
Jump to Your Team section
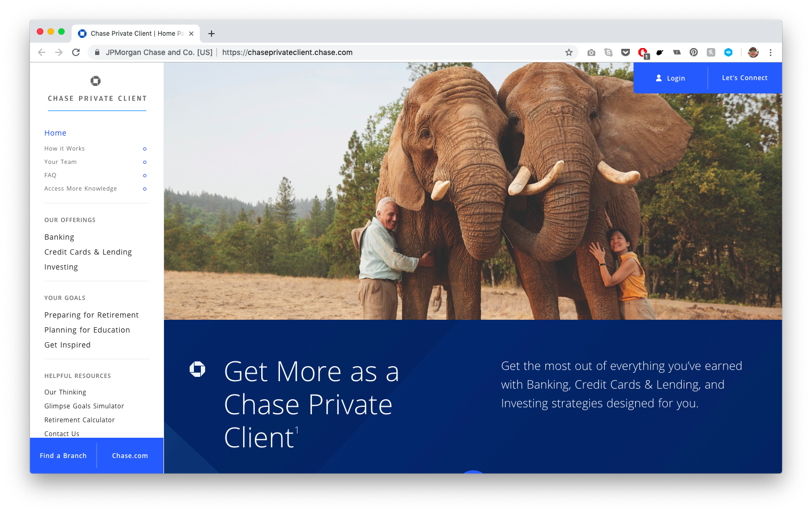point(60,162)
